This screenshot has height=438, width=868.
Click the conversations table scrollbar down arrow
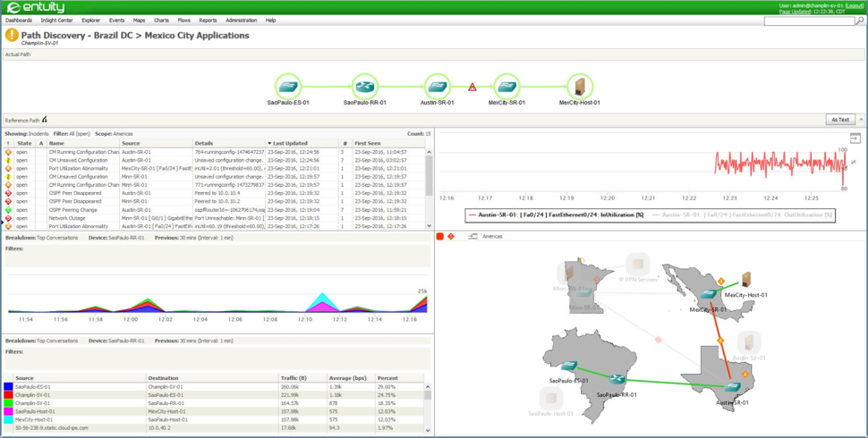[428, 430]
